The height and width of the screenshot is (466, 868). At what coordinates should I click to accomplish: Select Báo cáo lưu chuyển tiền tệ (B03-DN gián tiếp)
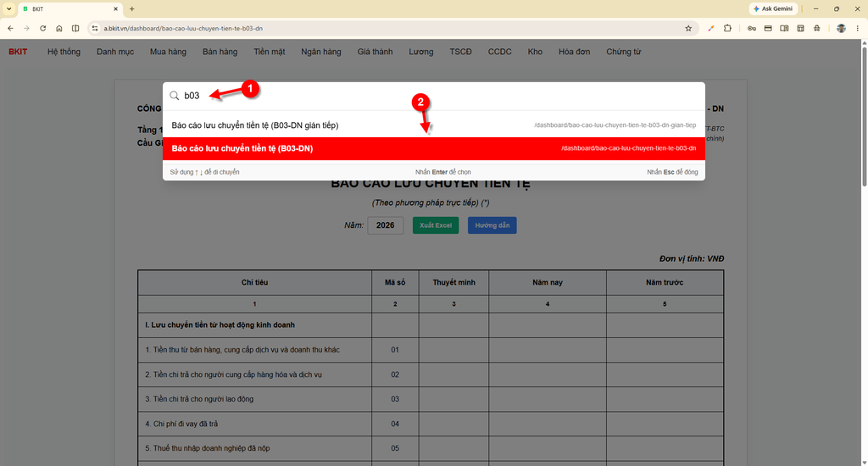433,125
